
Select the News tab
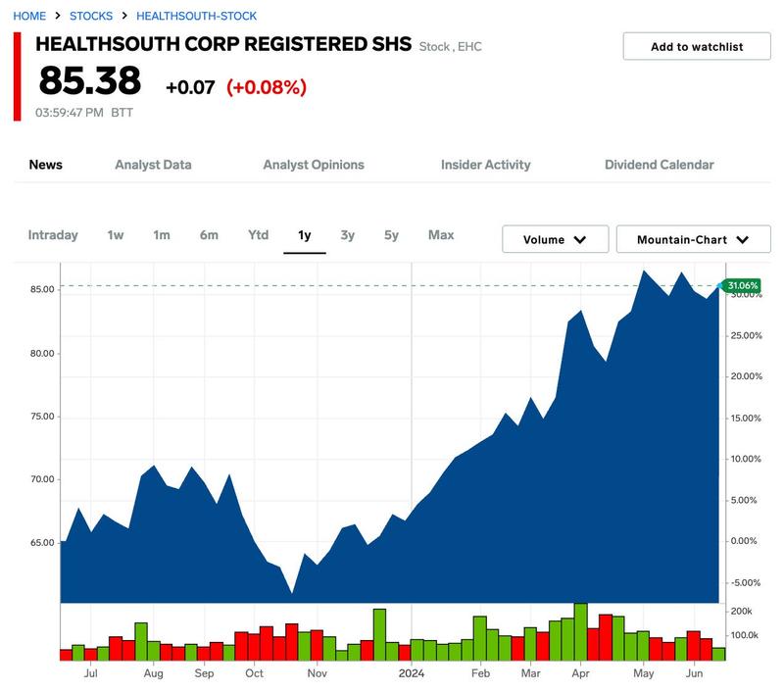(45, 165)
